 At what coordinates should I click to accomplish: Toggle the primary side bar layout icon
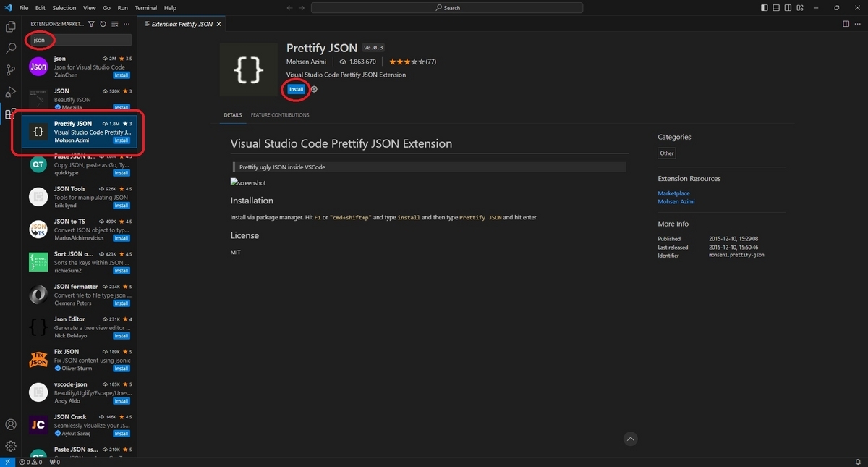point(765,8)
